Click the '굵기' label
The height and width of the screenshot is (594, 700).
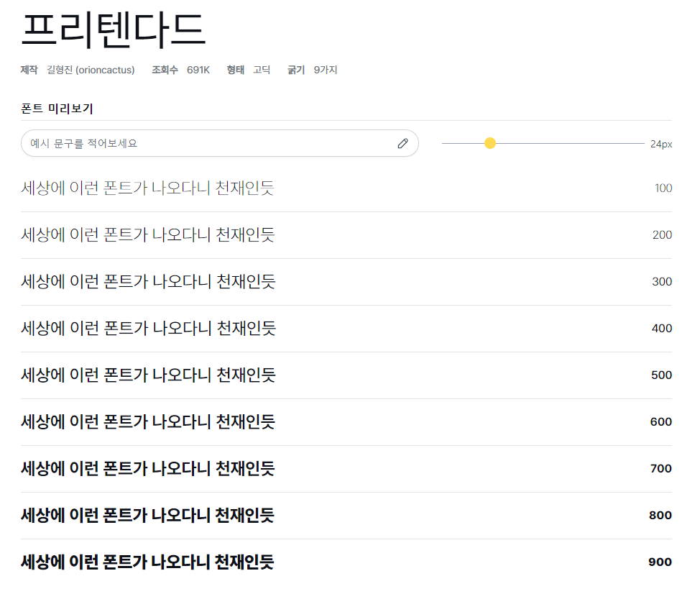296,70
